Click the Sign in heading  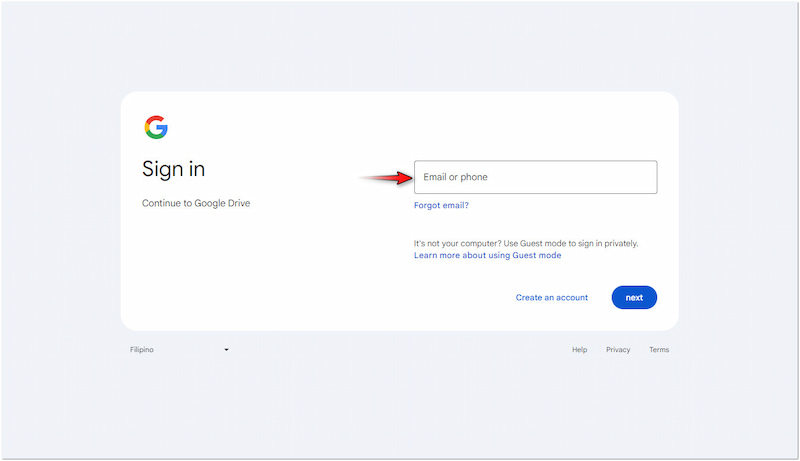[174, 169]
